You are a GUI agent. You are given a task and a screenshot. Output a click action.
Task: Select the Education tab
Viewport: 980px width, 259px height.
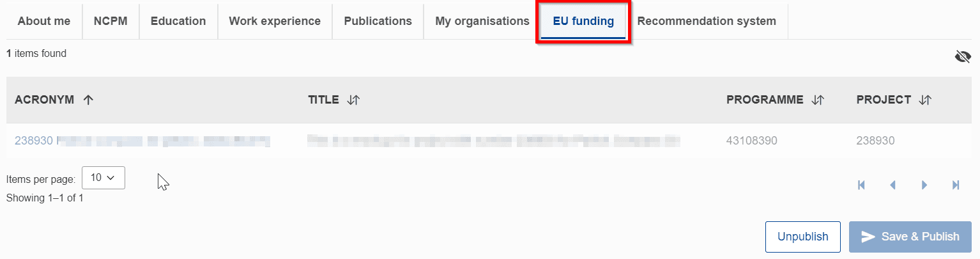click(x=178, y=21)
